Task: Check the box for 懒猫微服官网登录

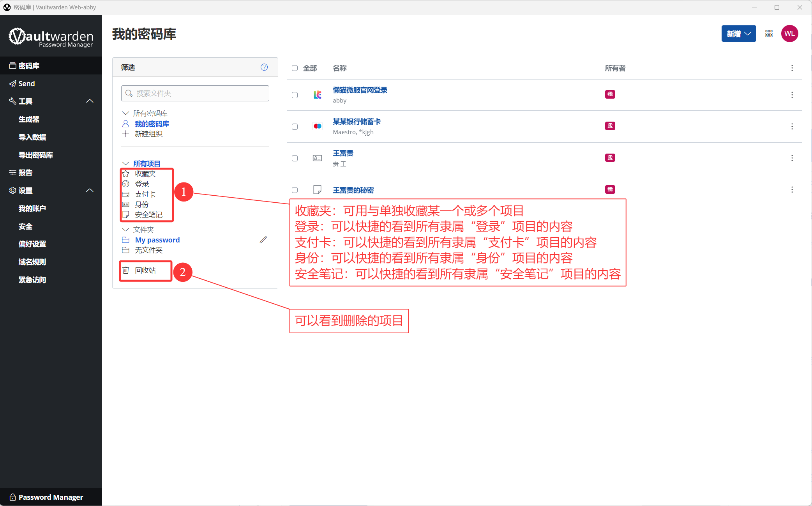Action: pos(295,95)
